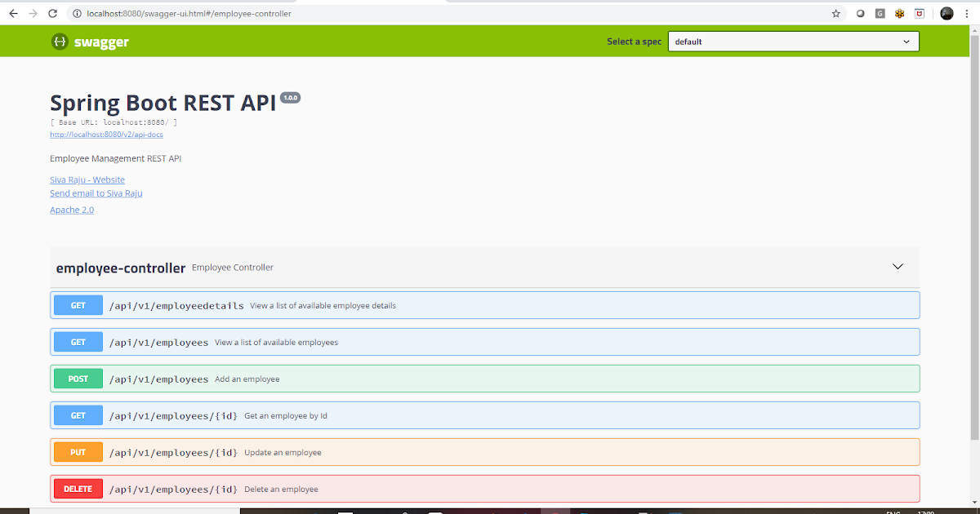This screenshot has width=980, height=514.
Task: Click 'Send email to Siva Raju'
Action: pos(96,193)
